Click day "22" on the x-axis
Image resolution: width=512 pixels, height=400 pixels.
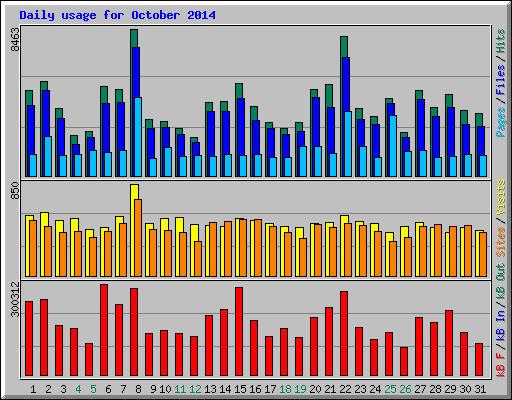(345, 389)
